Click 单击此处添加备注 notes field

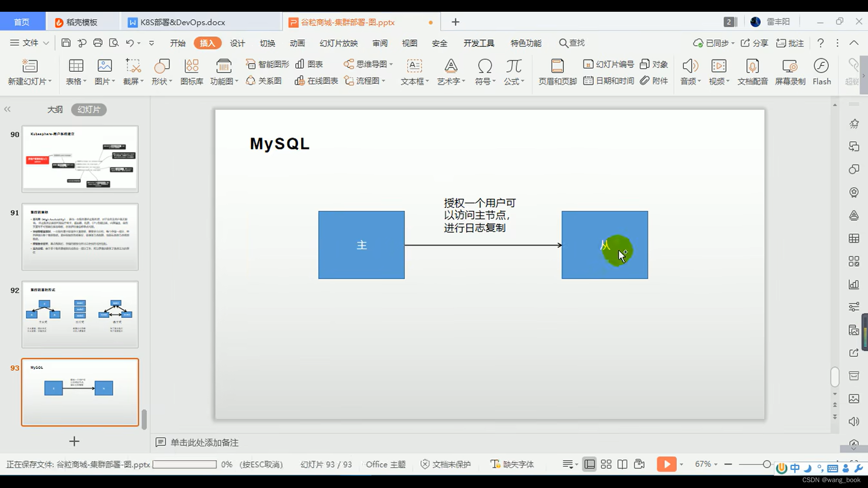pyautogui.click(x=204, y=443)
